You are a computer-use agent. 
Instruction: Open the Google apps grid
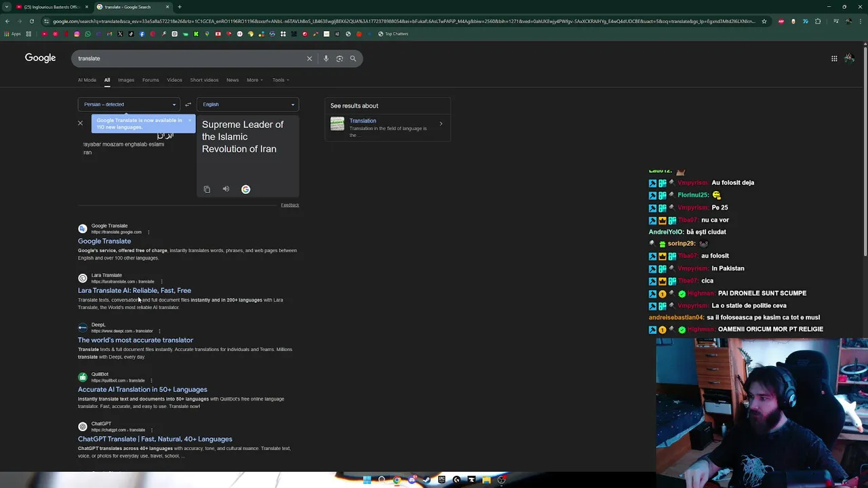pyautogui.click(x=834, y=58)
